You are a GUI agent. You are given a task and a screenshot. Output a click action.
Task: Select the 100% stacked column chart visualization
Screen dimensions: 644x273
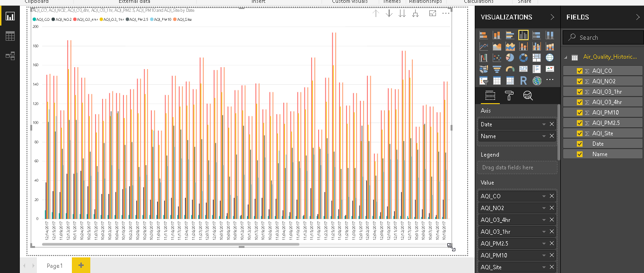pyautogui.click(x=549, y=35)
